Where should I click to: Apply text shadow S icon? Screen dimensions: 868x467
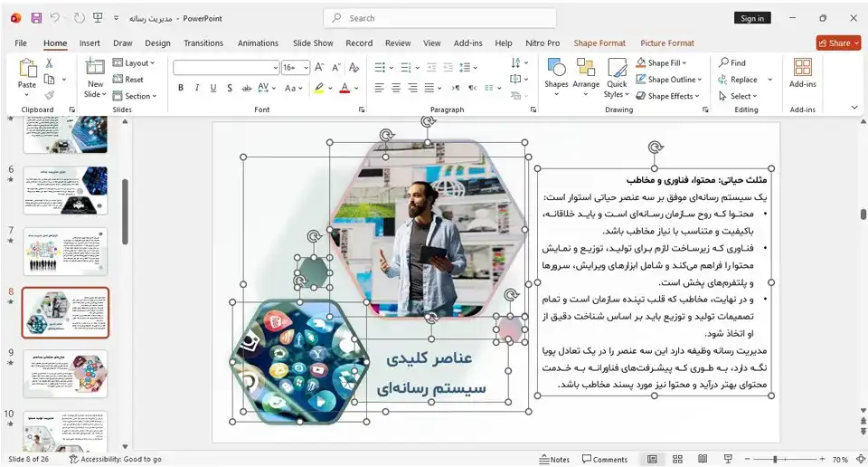tap(229, 88)
